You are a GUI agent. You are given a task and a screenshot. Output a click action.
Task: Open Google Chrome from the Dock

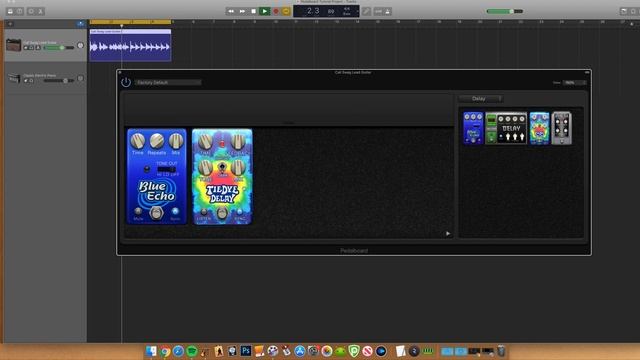tap(165, 351)
